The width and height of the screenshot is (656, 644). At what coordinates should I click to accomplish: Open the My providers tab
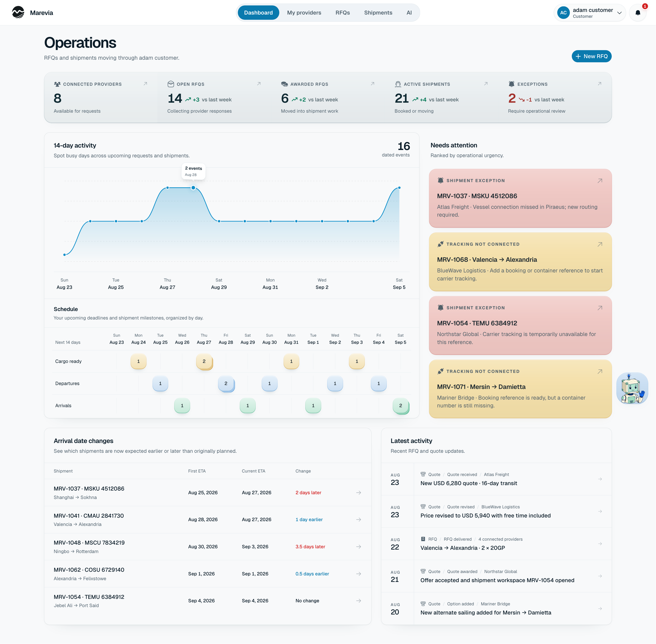pos(304,13)
